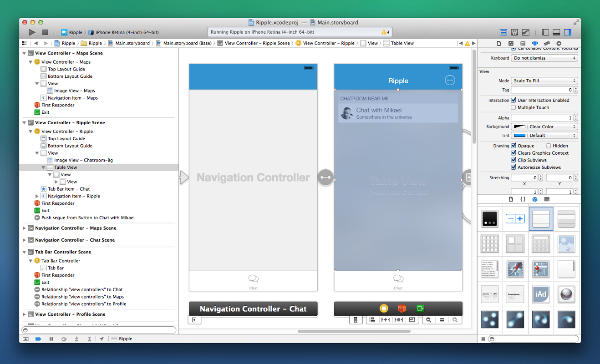Open the Assistant editor
The image size is (600, 364).
coord(514,32)
